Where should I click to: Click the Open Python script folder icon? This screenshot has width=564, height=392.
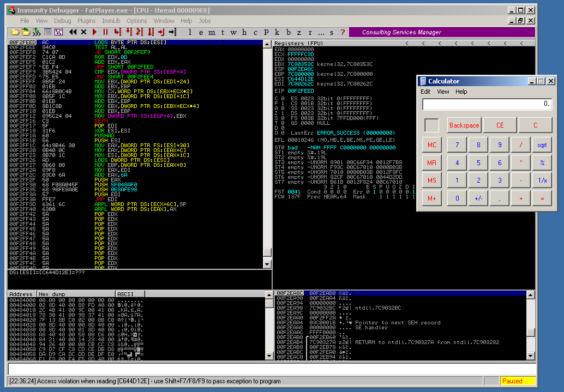(x=26, y=32)
